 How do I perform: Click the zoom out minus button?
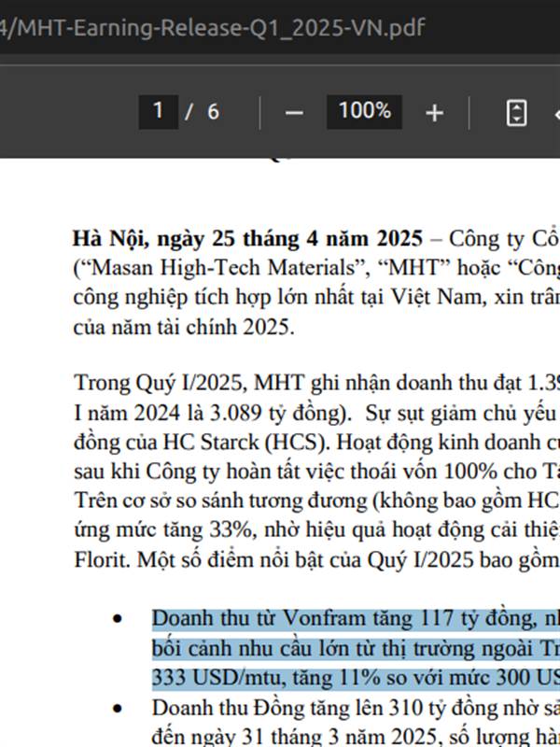pyautogui.click(x=294, y=113)
